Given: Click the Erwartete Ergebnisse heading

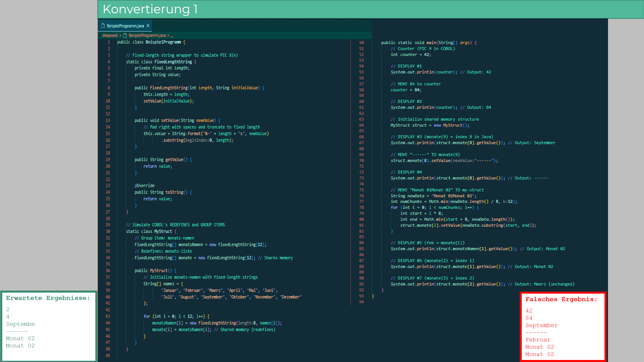Looking at the screenshot, I should (48, 298).
